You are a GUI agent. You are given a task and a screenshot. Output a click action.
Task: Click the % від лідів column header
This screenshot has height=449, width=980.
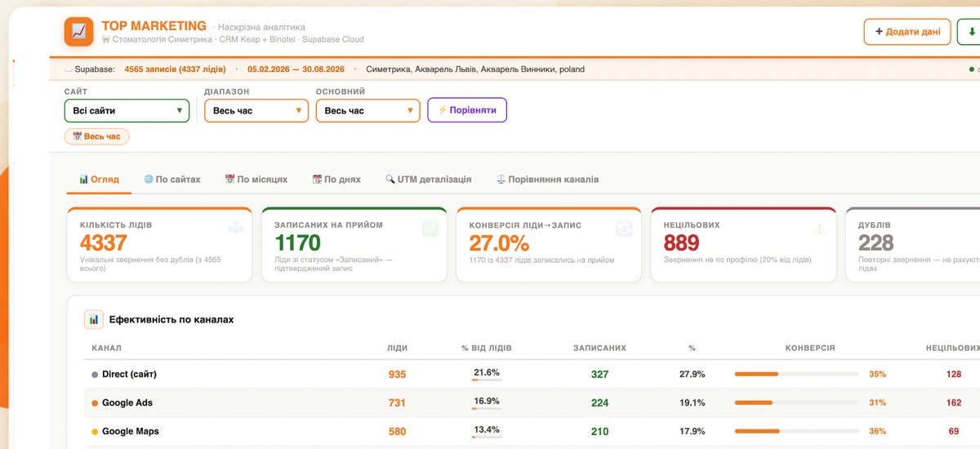point(487,348)
